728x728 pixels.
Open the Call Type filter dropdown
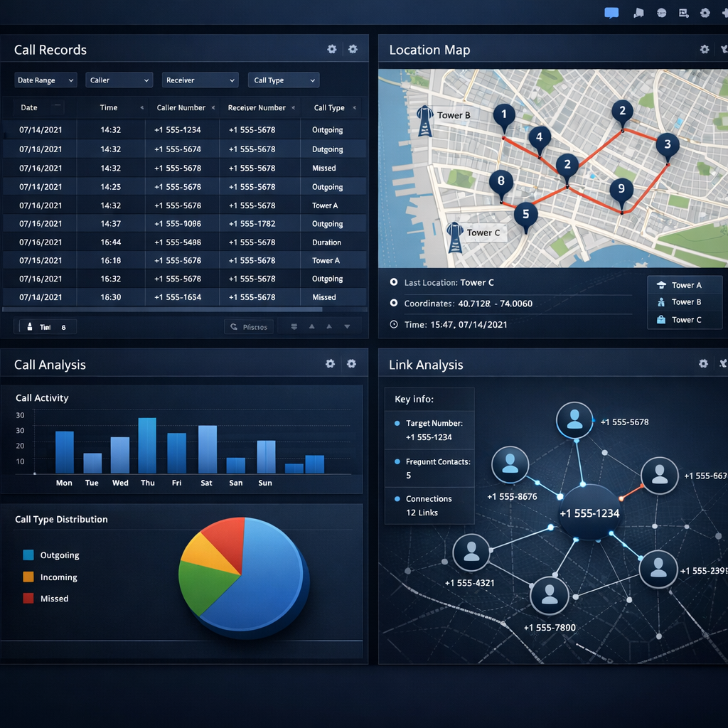click(283, 80)
